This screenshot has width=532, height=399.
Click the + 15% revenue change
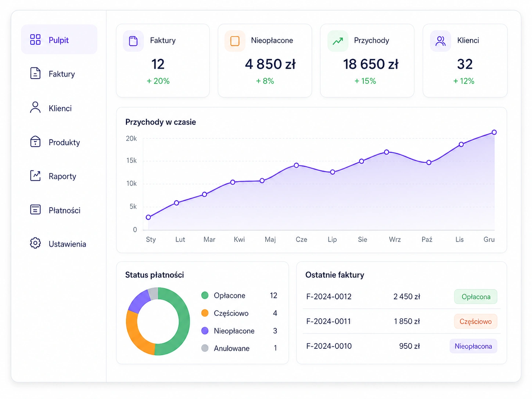365,81
